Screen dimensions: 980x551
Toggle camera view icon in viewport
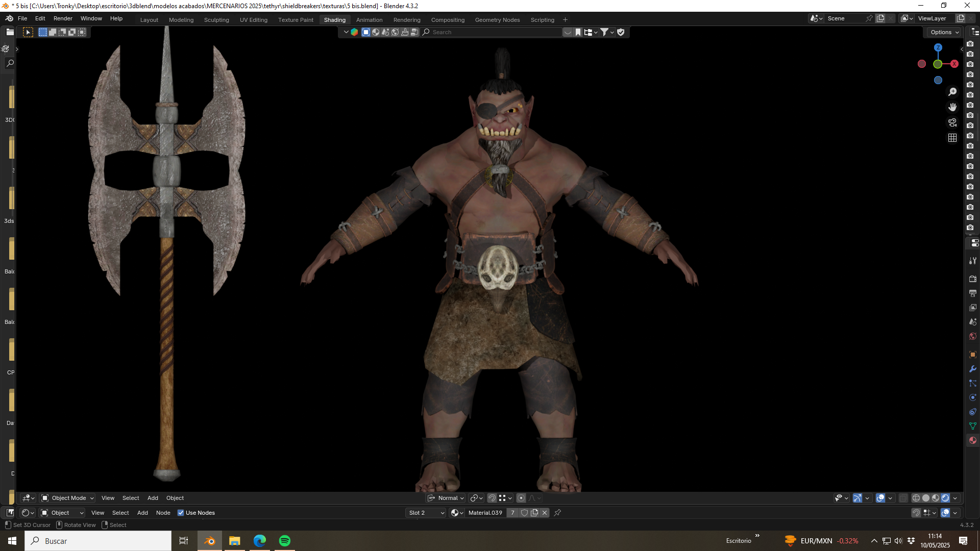click(952, 122)
